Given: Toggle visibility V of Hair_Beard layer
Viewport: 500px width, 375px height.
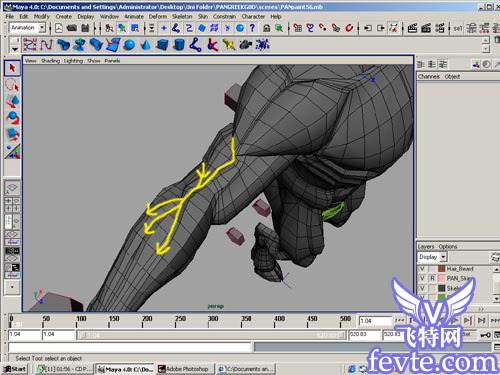Looking at the screenshot, I should [422, 269].
